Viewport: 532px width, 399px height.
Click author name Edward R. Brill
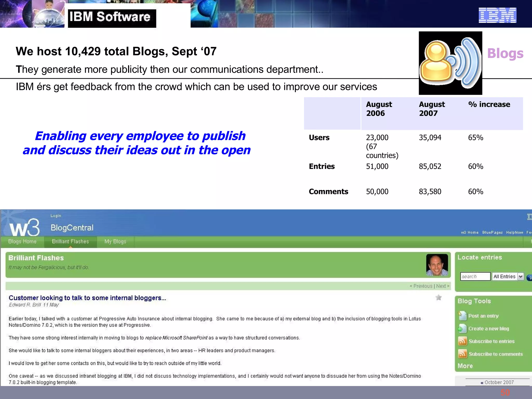25,305
